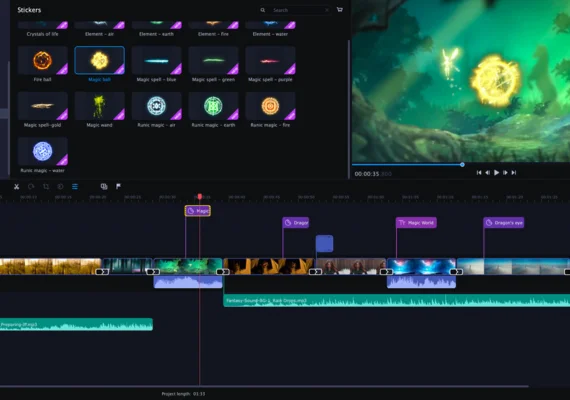Viewport: 570px width, 400px height.
Task: Select the misty blue landscape video clip
Action: (x=513, y=266)
